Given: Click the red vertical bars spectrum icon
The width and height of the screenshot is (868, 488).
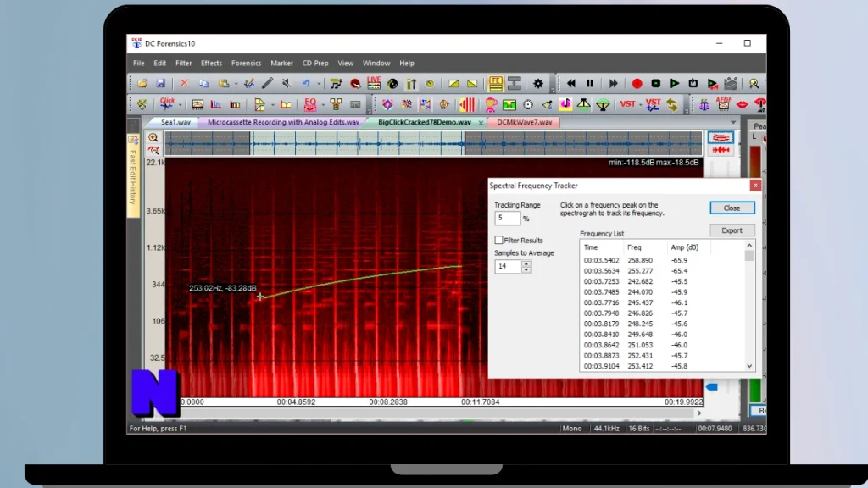Looking at the screenshot, I should tap(467, 104).
